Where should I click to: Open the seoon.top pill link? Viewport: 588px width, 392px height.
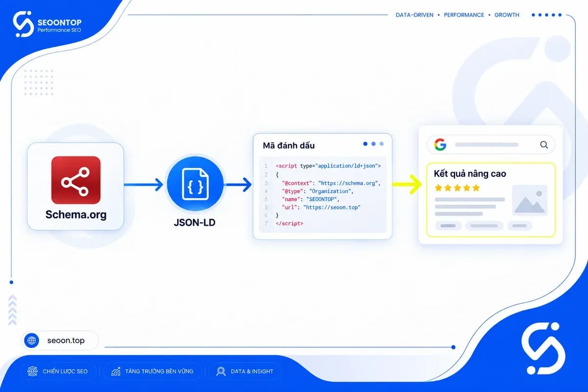(60, 341)
